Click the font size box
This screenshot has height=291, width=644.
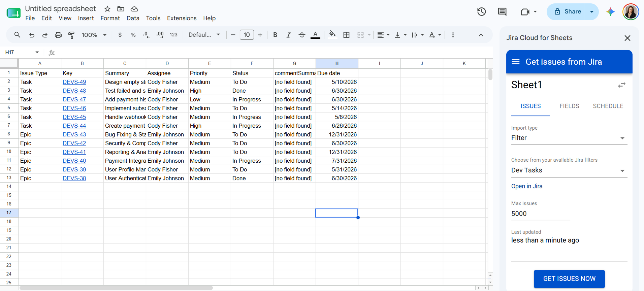pyautogui.click(x=247, y=35)
